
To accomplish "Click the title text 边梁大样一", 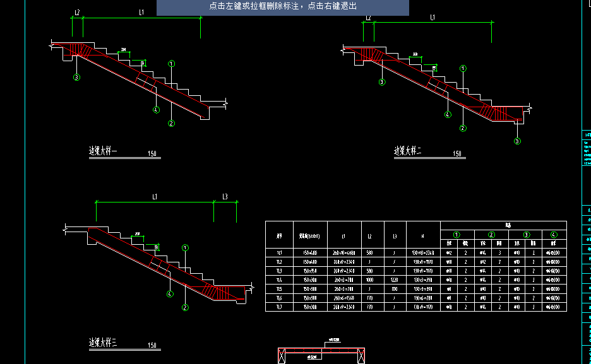I will pos(103,151).
